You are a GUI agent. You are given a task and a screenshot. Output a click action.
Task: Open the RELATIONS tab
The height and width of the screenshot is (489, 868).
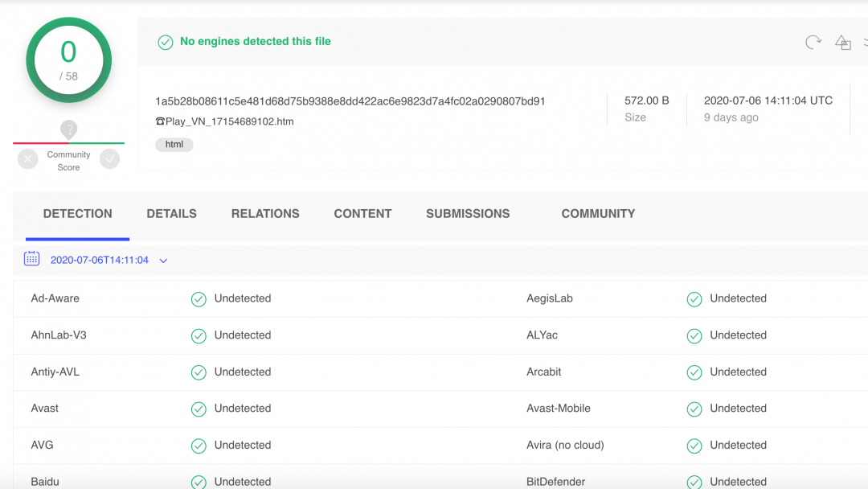coord(265,214)
